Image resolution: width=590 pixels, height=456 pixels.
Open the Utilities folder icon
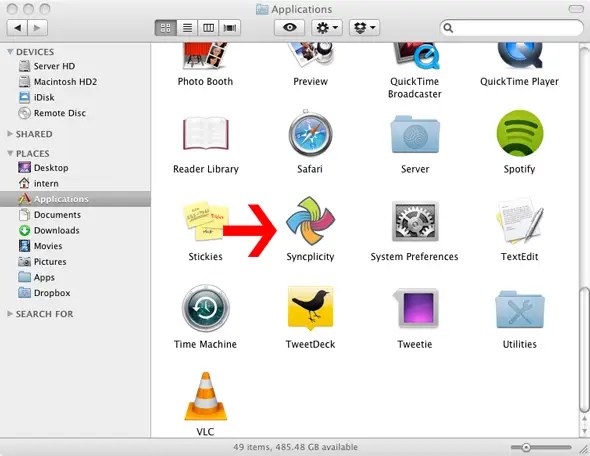(x=520, y=309)
